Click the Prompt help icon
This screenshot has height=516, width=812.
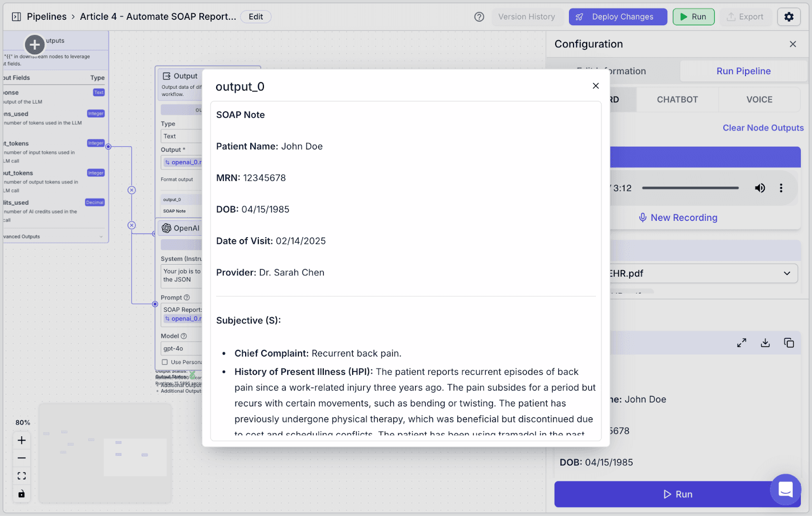187,298
